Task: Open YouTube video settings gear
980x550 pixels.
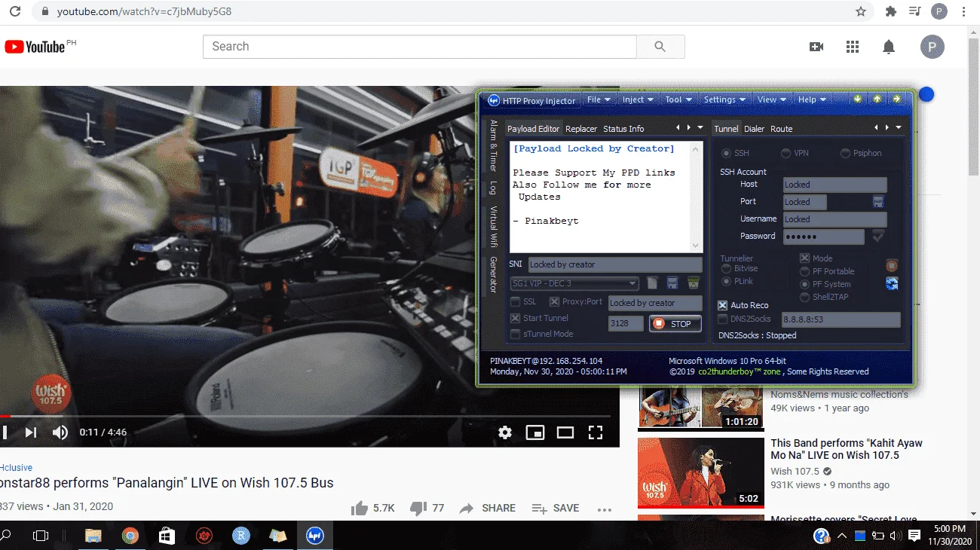Action: click(505, 432)
